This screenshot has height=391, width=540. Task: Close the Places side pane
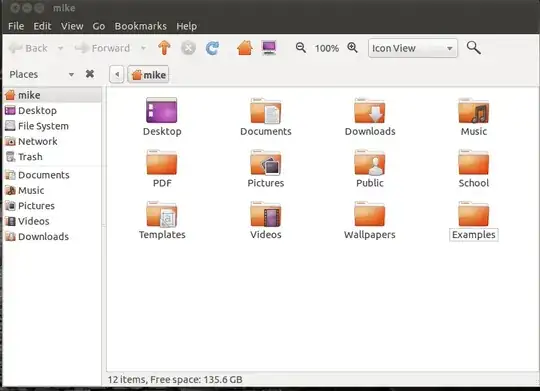click(90, 74)
